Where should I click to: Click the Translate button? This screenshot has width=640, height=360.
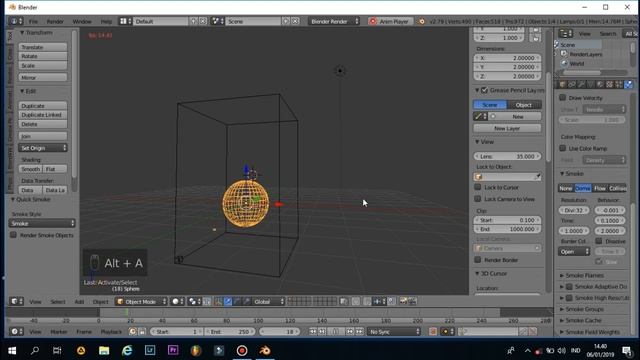42,47
